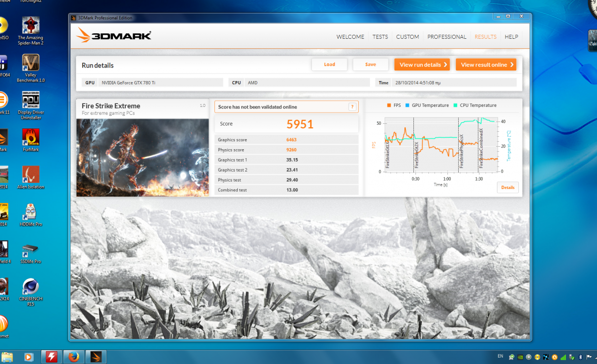Open the Alien Isolation shortcut

point(31,178)
